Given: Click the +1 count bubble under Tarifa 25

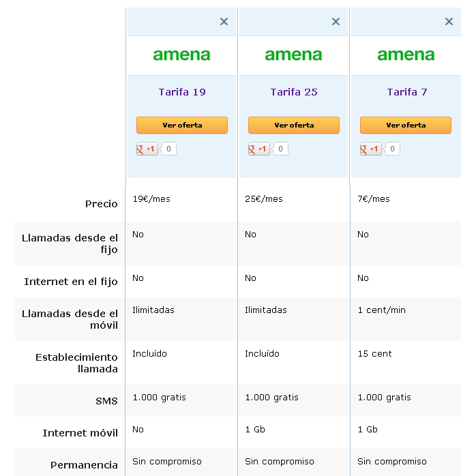Looking at the screenshot, I should [x=280, y=149].
